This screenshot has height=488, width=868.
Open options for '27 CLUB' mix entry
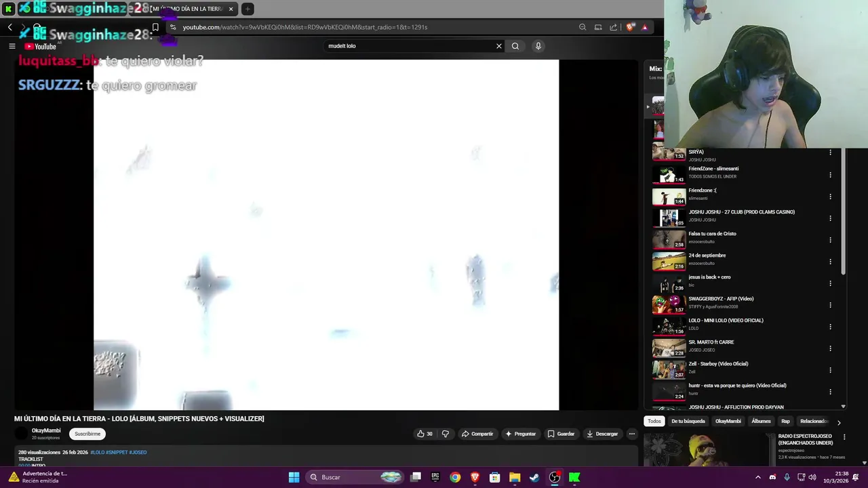(x=830, y=218)
